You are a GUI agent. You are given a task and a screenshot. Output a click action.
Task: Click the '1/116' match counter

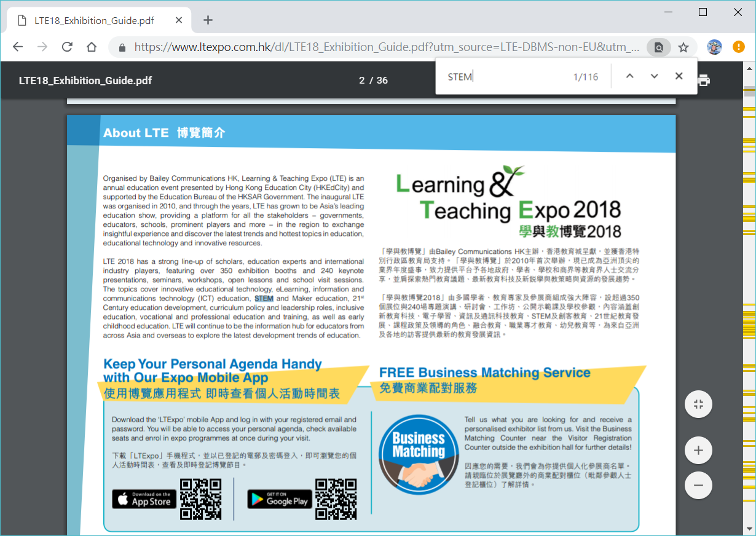tap(586, 77)
